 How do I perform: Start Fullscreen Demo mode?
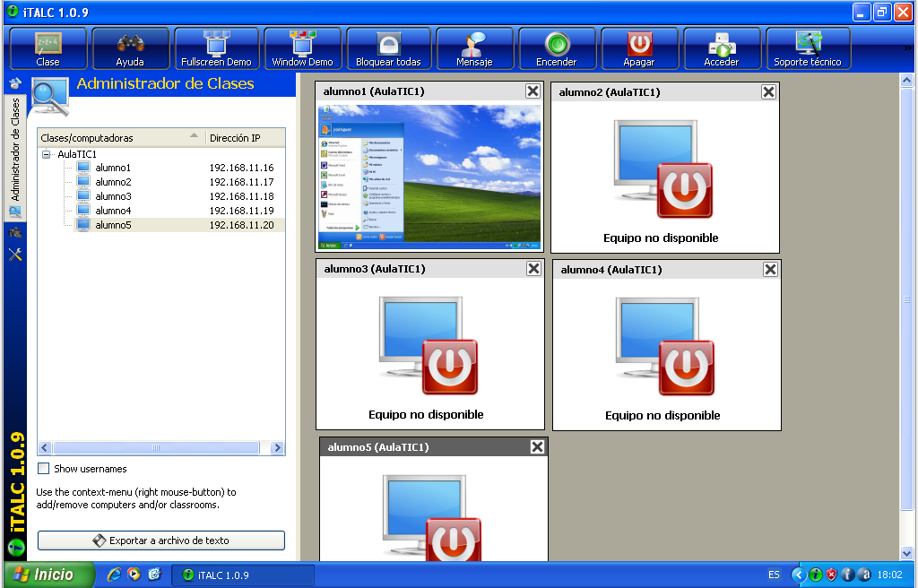[216, 48]
